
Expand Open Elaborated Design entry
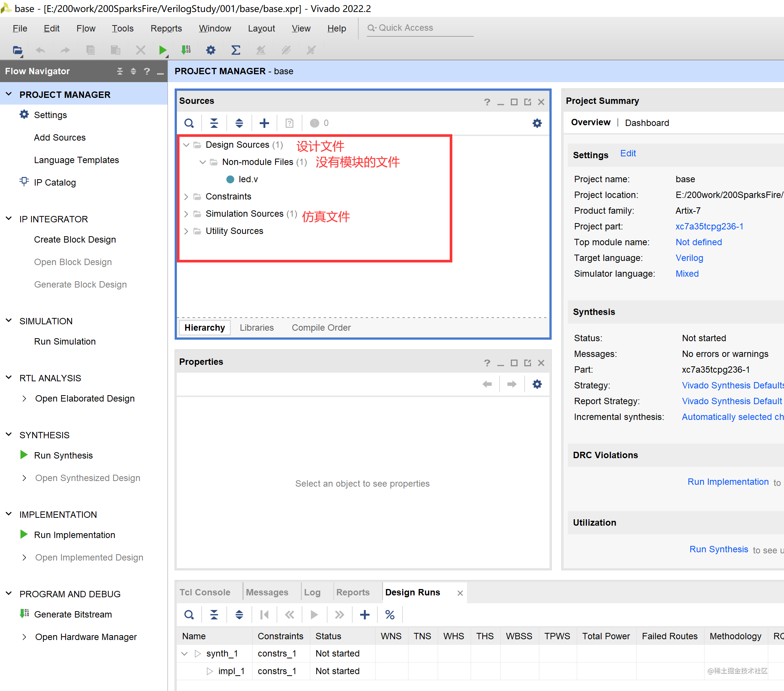point(25,399)
